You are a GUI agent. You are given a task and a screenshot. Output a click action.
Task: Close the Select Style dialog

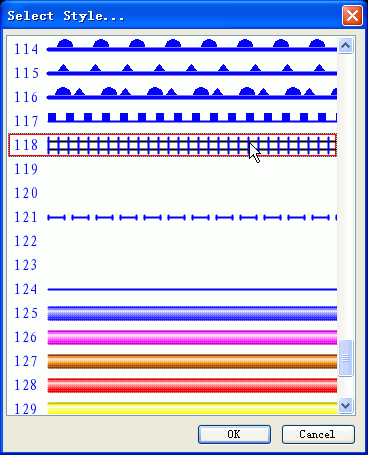pyautogui.click(x=352, y=15)
